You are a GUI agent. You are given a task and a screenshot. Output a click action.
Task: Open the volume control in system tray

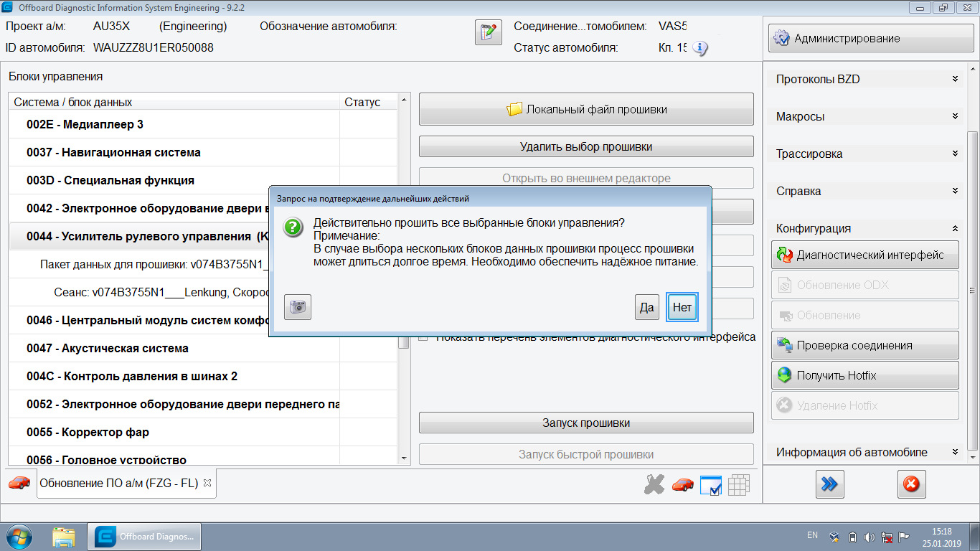coord(870,537)
